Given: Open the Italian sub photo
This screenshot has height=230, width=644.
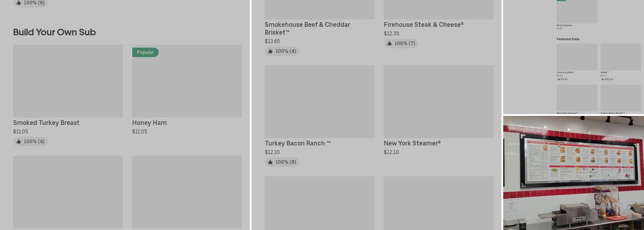Looking at the screenshot, I should click(x=621, y=57).
